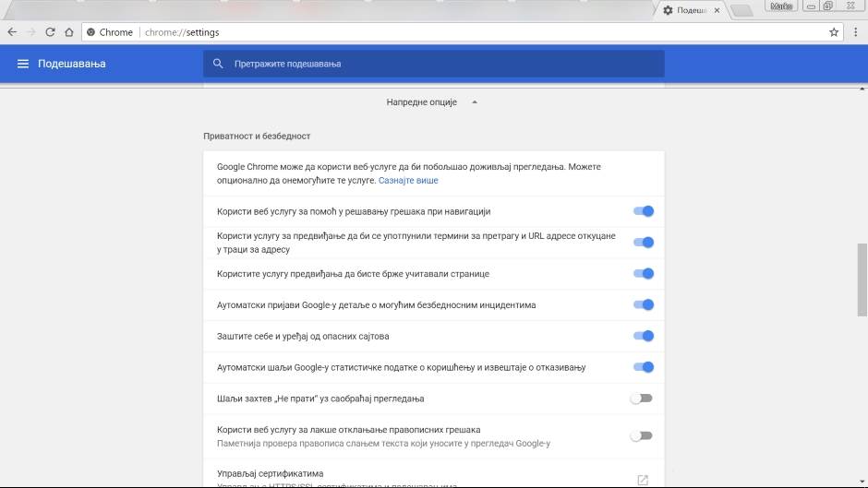Click the browser back arrow

tap(12, 32)
